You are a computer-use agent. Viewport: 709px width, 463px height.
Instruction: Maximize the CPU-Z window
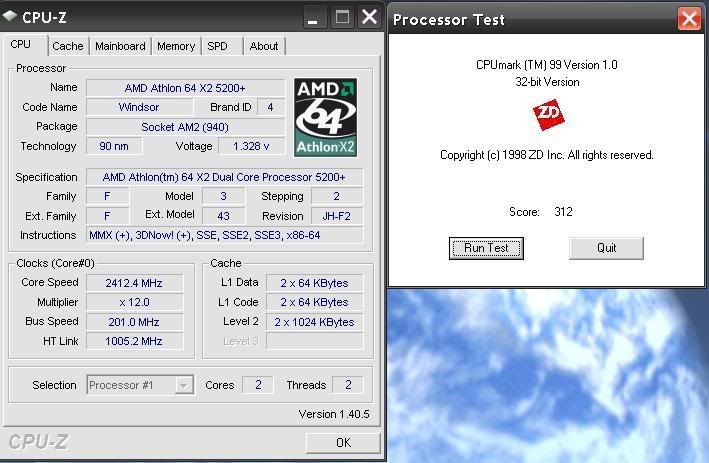(x=342, y=17)
